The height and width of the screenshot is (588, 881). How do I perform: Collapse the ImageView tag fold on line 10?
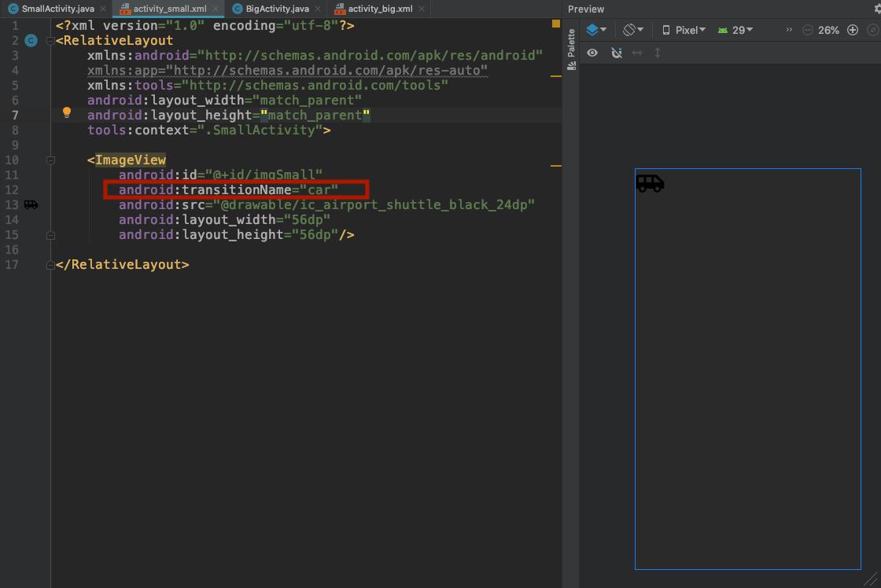(x=50, y=160)
